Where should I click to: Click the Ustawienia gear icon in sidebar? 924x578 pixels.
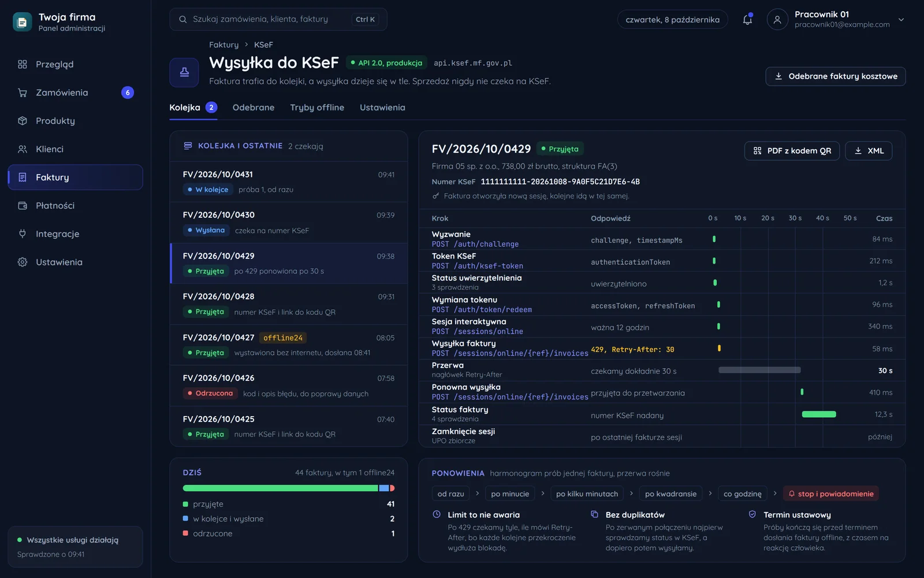[x=23, y=262]
